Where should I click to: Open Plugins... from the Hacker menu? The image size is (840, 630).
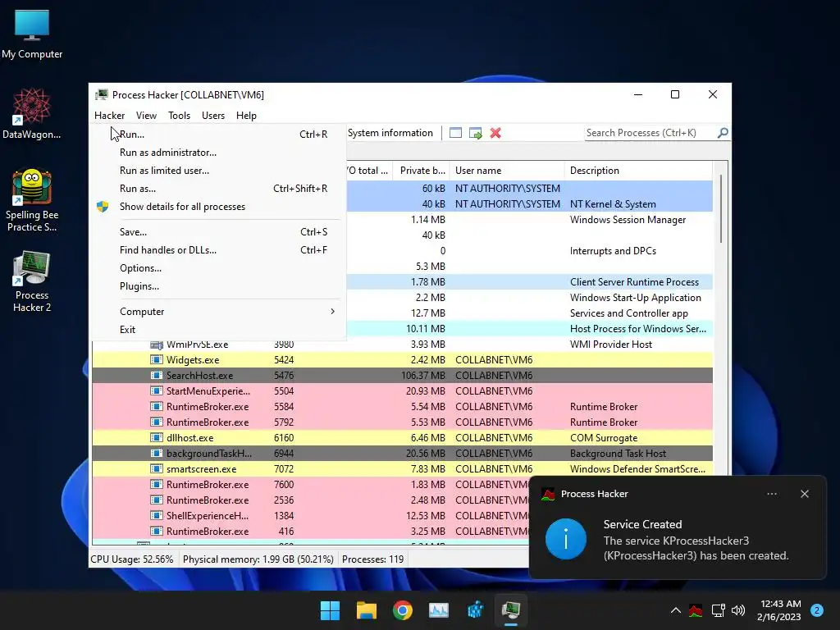pos(217,286)
